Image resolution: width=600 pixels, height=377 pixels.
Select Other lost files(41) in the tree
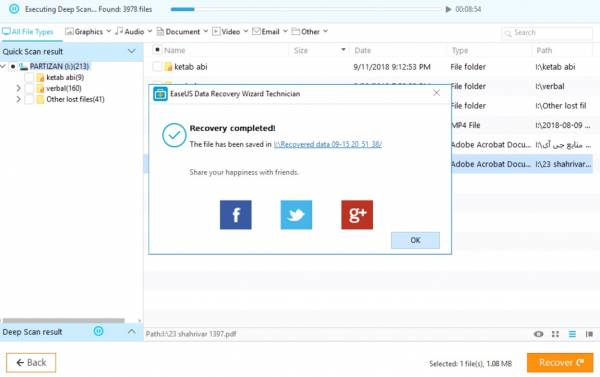(75, 100)
